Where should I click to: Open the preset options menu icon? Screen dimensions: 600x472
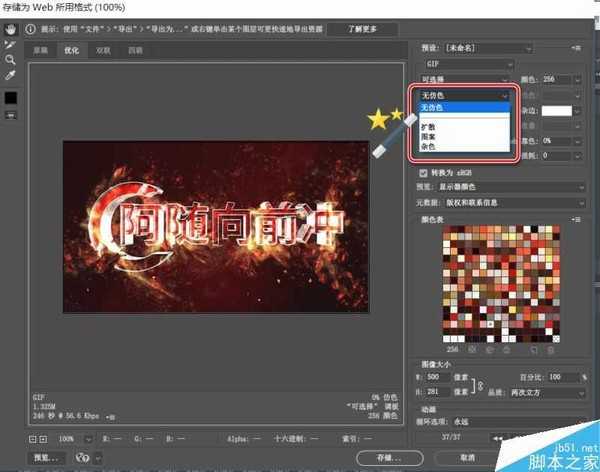(x=575, y=46)
